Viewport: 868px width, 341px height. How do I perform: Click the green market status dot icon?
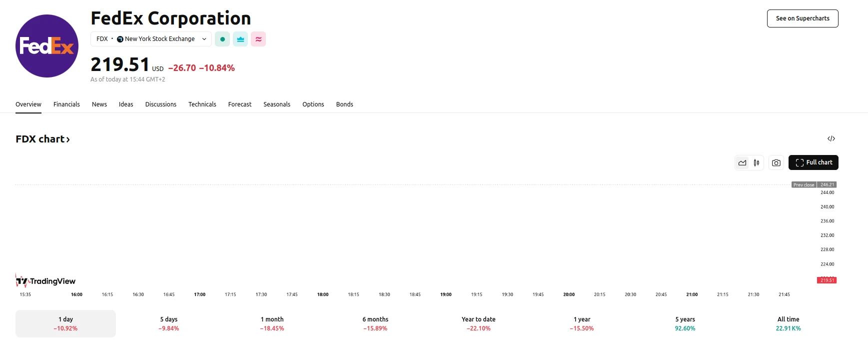pyautogui.click(x=222, y=39)
